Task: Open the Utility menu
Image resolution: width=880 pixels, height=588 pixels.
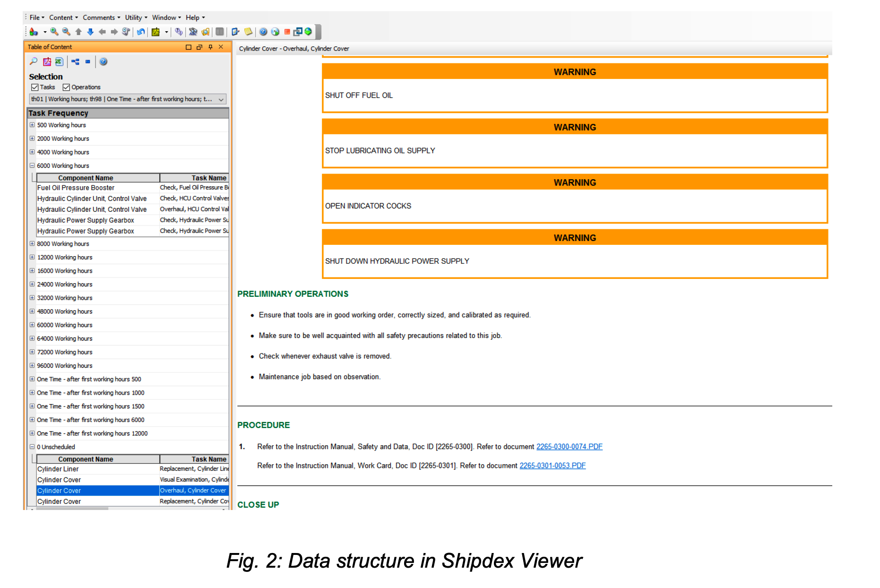Action: (136, 17)
